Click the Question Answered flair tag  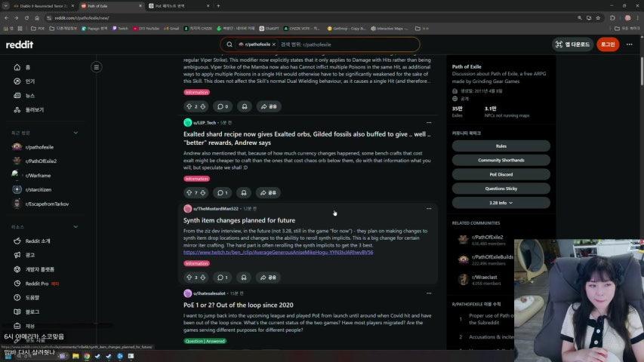(205, 341)
